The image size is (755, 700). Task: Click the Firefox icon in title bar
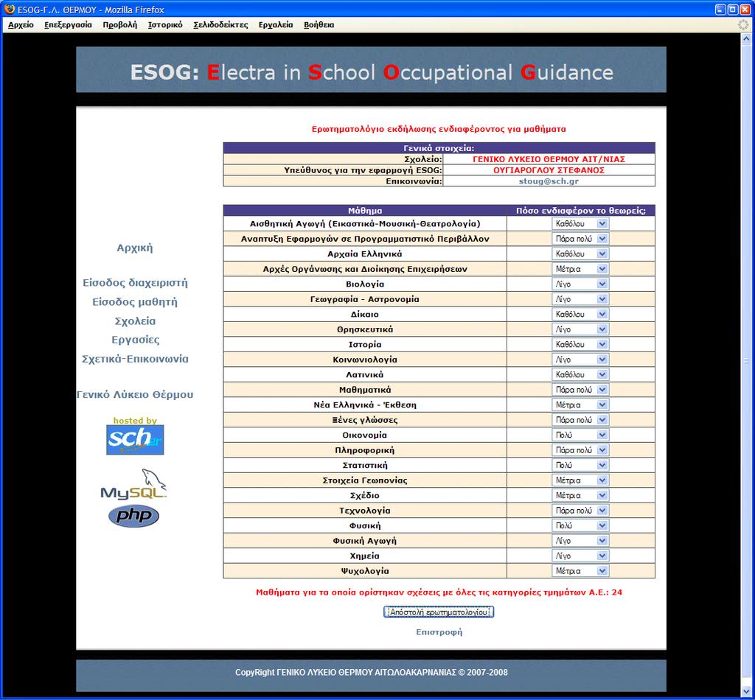(9, 9)
